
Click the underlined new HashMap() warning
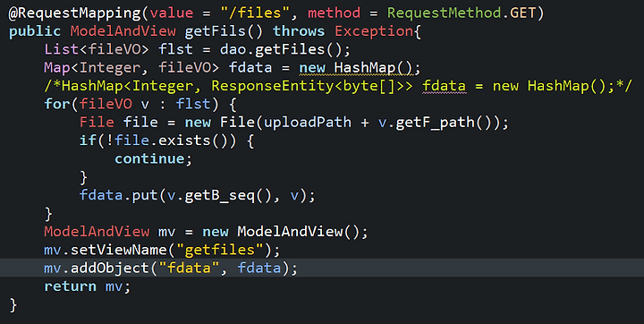(356, 67)
